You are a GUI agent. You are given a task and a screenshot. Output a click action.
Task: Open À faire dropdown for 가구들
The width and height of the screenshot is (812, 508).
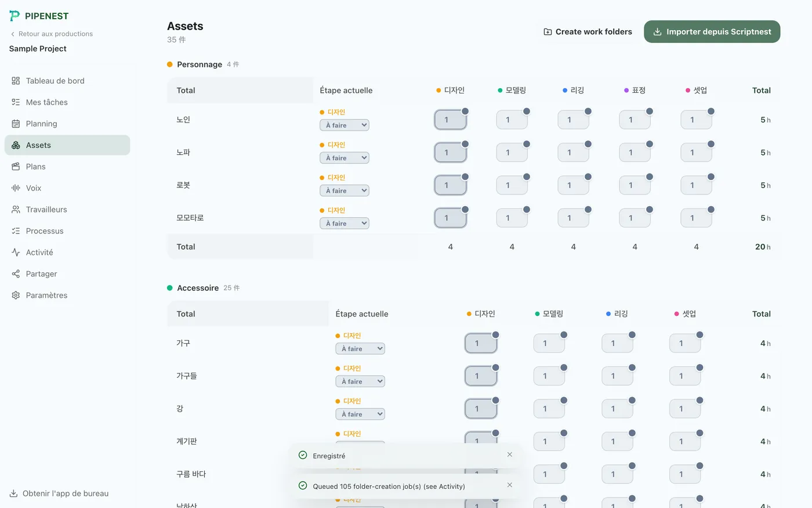pyautogui.click(x=360, y=381)
